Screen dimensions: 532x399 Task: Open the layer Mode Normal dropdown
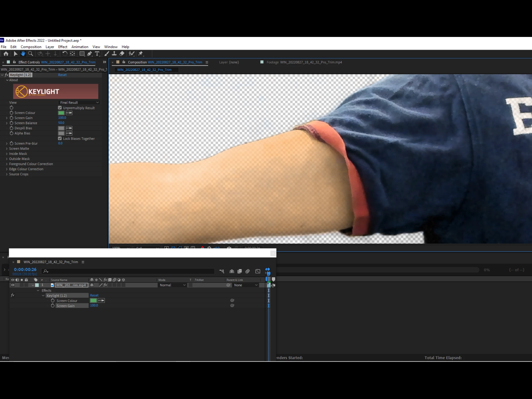[x=172, y=285]
